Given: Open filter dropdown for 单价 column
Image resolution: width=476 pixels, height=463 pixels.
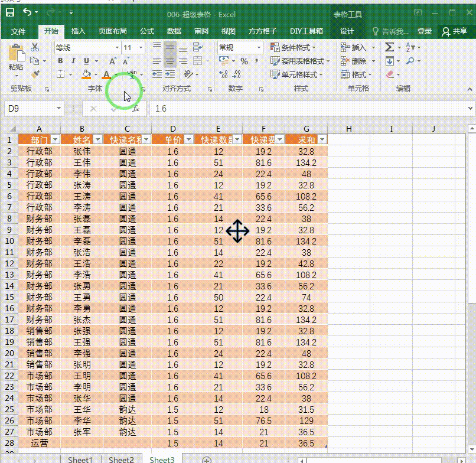Looking at the screenshot, I should [x=189, y=139].
